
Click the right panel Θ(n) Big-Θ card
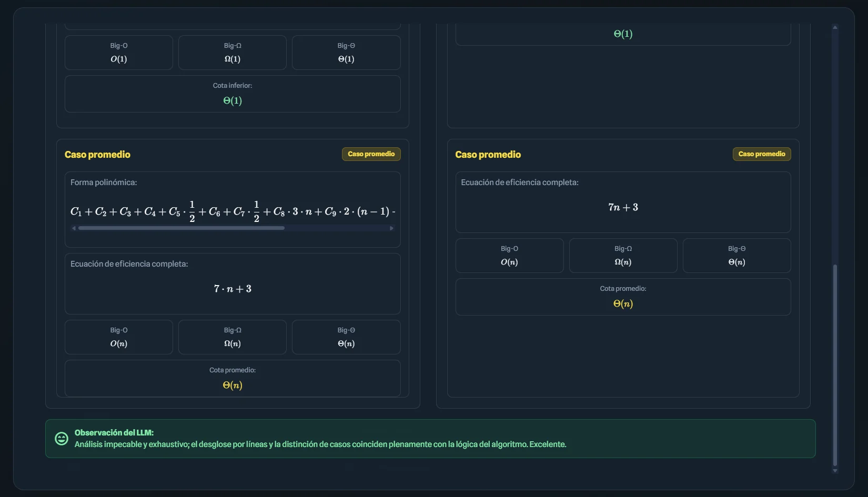tap(737, 256)
